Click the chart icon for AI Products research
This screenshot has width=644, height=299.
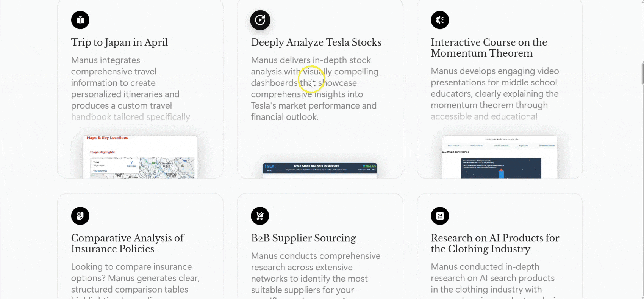(440, 216)
